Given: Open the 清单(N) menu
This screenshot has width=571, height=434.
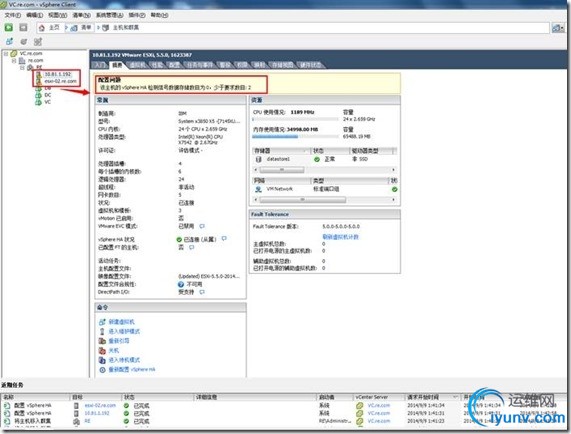Looking at the screenshot, I should 82,15.
